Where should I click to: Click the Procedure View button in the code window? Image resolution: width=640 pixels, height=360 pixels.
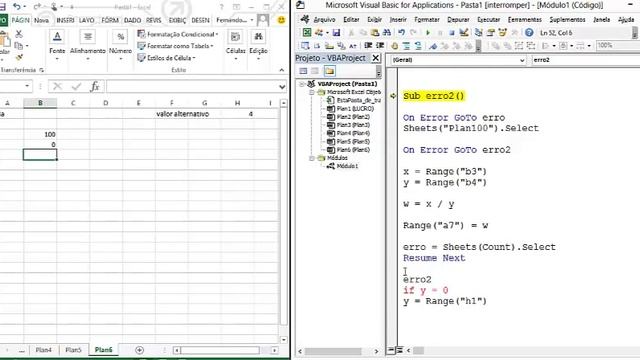point(391,350)
